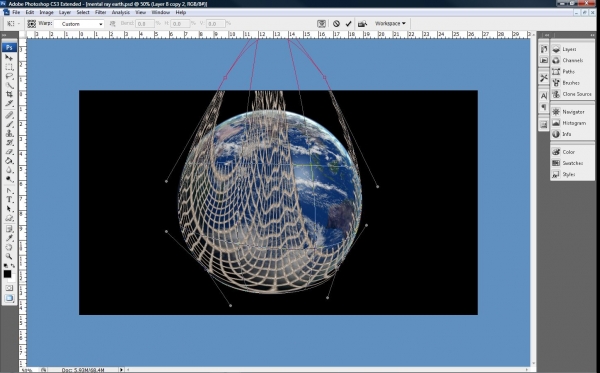Change the warp orientation
Viewport: 600px width, 373px height.
pyautogui.click(x=112, y=24)
